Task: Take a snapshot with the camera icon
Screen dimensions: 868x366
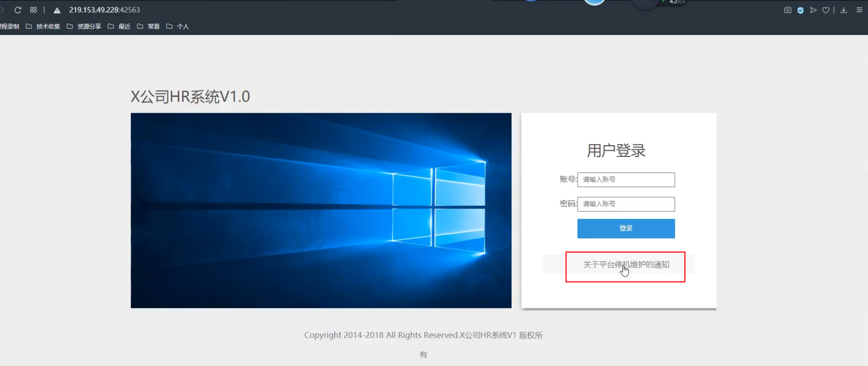Action: (788, 10)
